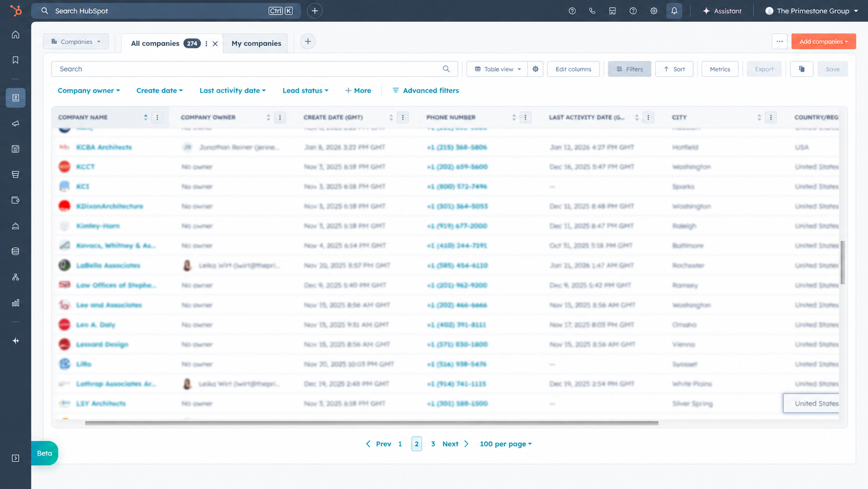
Task: Go to page 1
Action: pyautogui.click(x=400, y=444)
